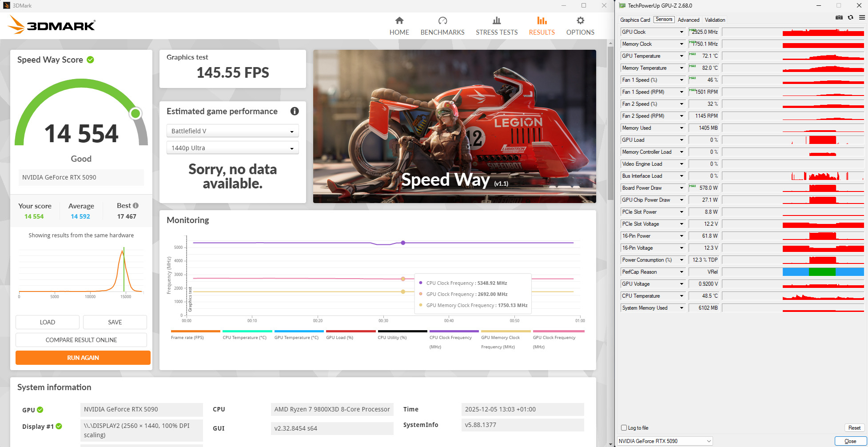Switch to the Advanced tab

click(689, 20)
